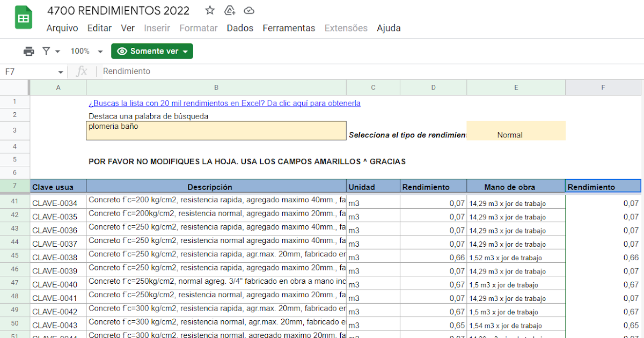Click the plomeria baño search input cell
The image size is (644, 338).
[x=216, y=130]
